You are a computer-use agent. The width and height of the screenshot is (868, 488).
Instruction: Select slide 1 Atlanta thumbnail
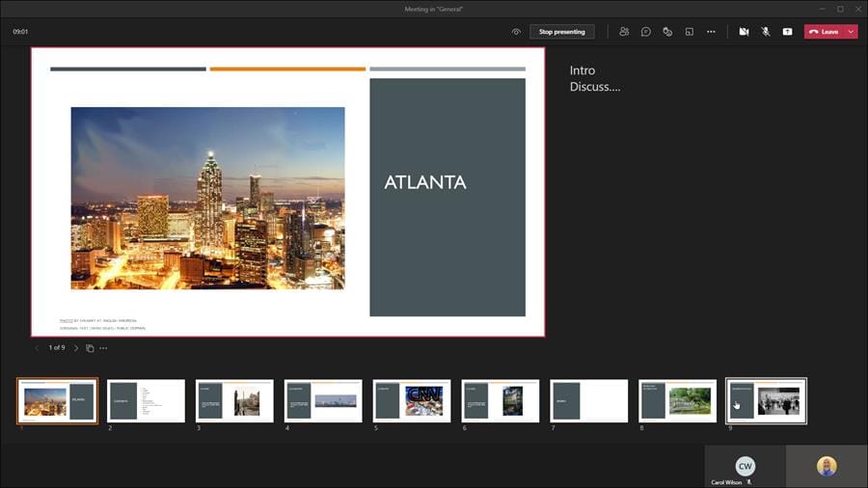(58, 401)
